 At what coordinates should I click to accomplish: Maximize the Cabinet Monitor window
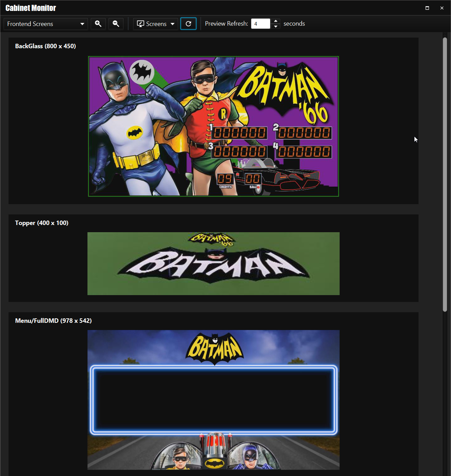[x=427, y=8]
